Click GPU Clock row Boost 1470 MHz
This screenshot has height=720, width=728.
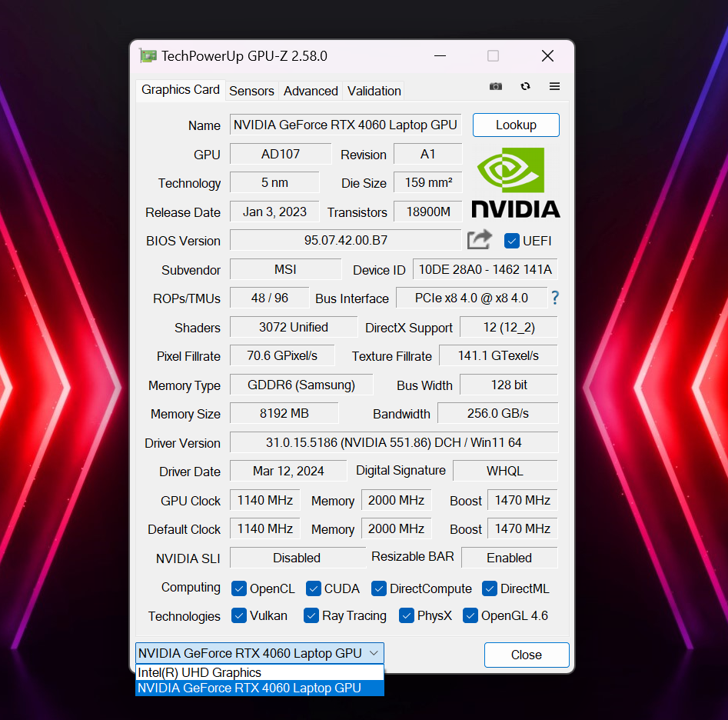click(x=522, y=500)
